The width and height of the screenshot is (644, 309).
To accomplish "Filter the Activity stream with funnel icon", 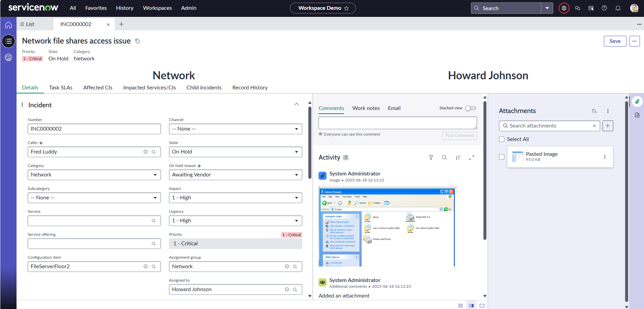I will (431, 158).
